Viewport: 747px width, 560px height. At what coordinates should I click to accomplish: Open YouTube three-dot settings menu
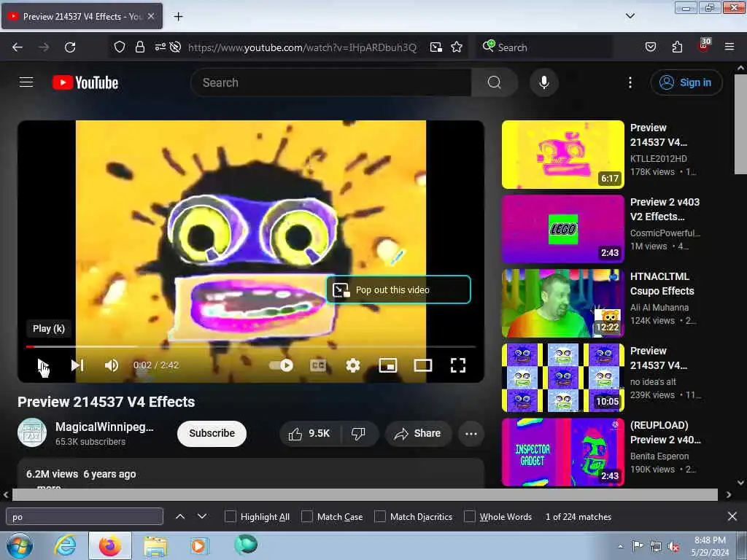(x=630, y=82)
